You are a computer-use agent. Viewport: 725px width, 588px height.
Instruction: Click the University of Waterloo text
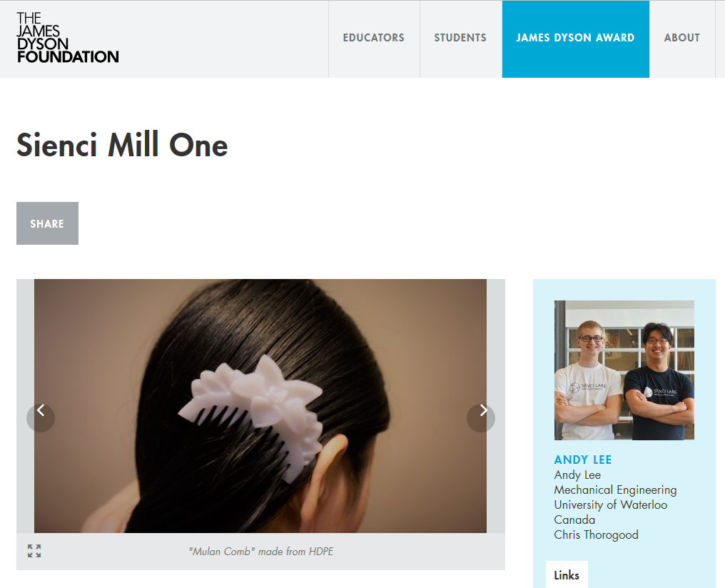pos(610,505)
